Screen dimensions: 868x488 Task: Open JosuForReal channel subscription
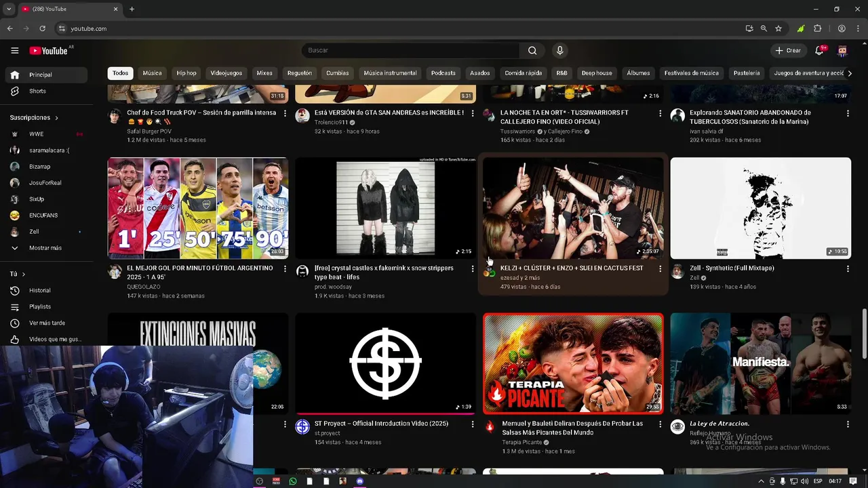tap(46, 183)
